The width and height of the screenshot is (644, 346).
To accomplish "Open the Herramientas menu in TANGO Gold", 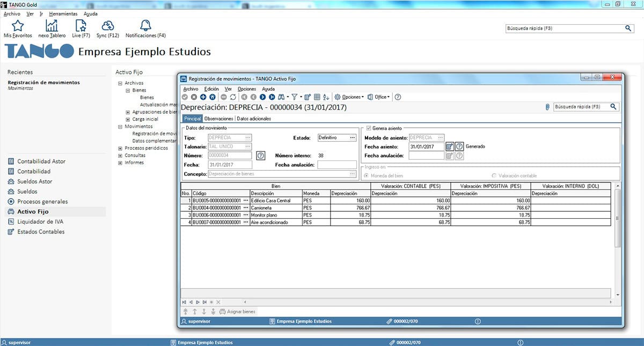I will coord(63,13).
